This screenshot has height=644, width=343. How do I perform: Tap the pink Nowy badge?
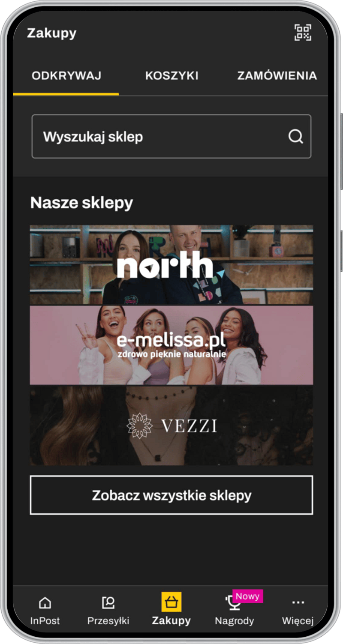(248, 596)
